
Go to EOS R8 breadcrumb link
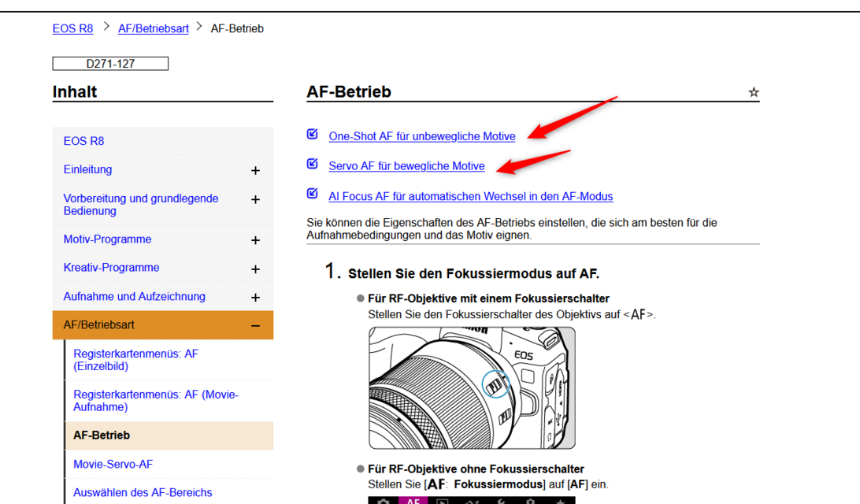[72, 28]
